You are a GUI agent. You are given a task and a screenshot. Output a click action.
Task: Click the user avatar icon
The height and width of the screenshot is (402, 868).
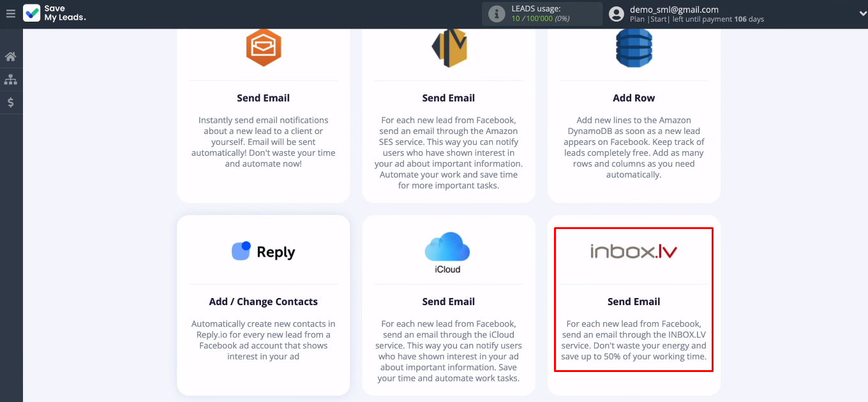[616, 14]
